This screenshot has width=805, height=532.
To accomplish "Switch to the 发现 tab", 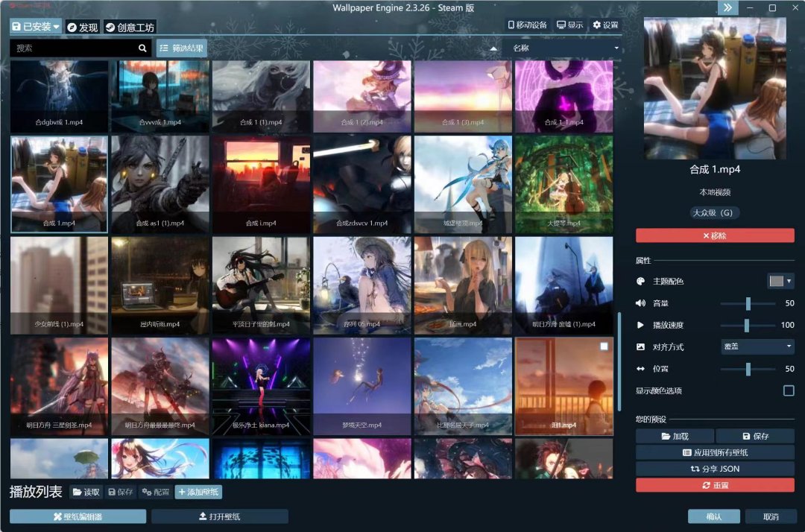I will point(82,28).
